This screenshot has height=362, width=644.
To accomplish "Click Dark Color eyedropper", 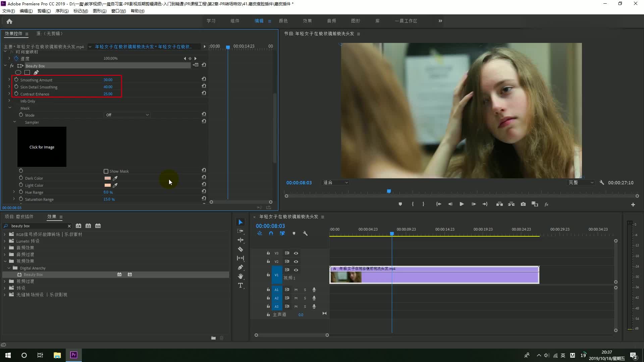I will [x=115, y=178].
